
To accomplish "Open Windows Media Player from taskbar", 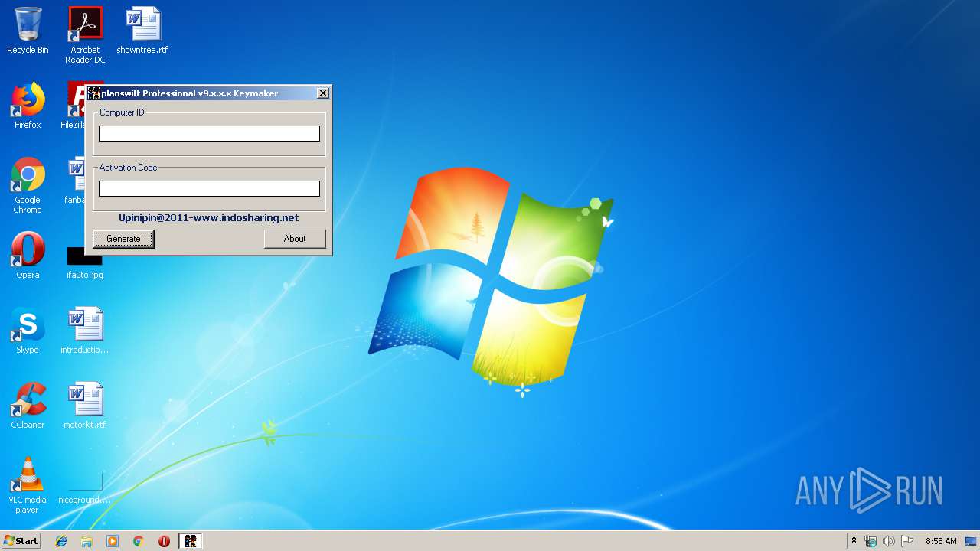I will coord(113,541).
